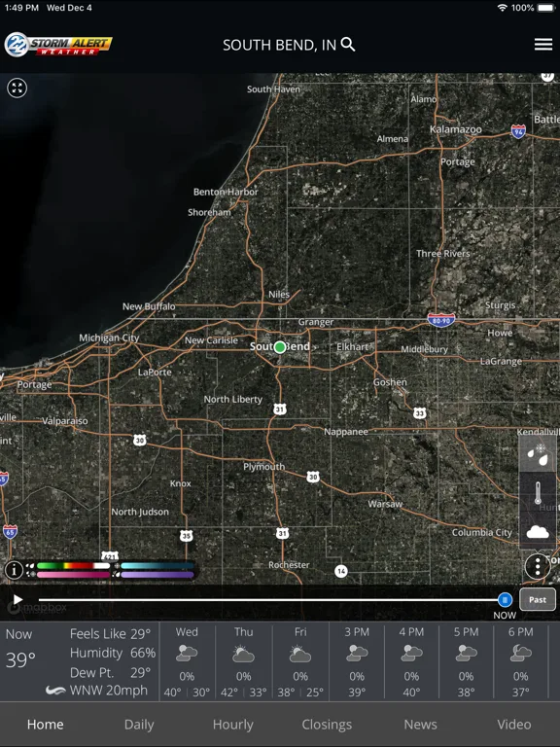Tap the Three Rivers label
560x747 pixels.
(443, 254)
